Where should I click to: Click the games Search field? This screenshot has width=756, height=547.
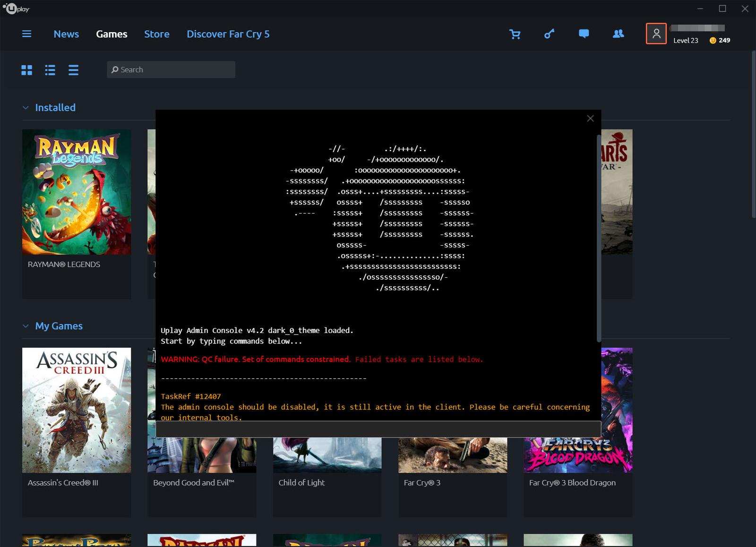(x=171, y=69)
